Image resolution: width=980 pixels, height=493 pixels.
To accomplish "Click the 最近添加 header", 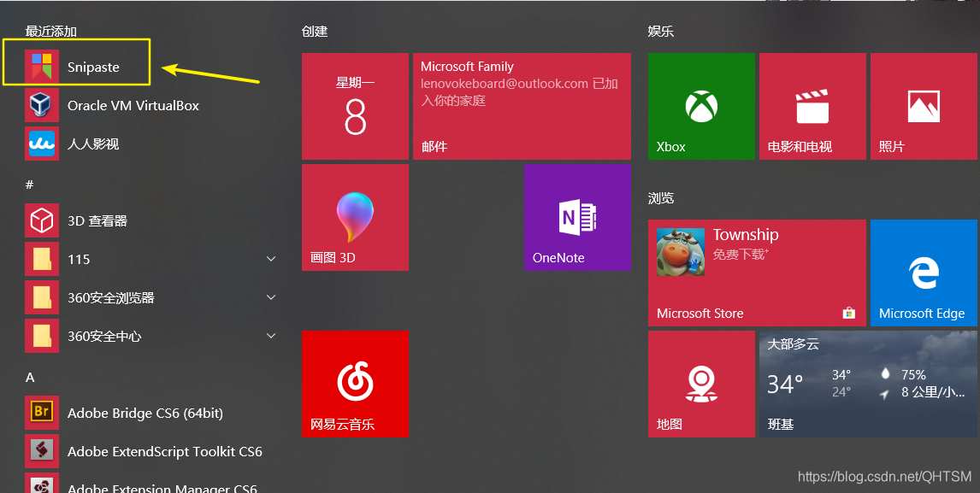I will point(51,32).
